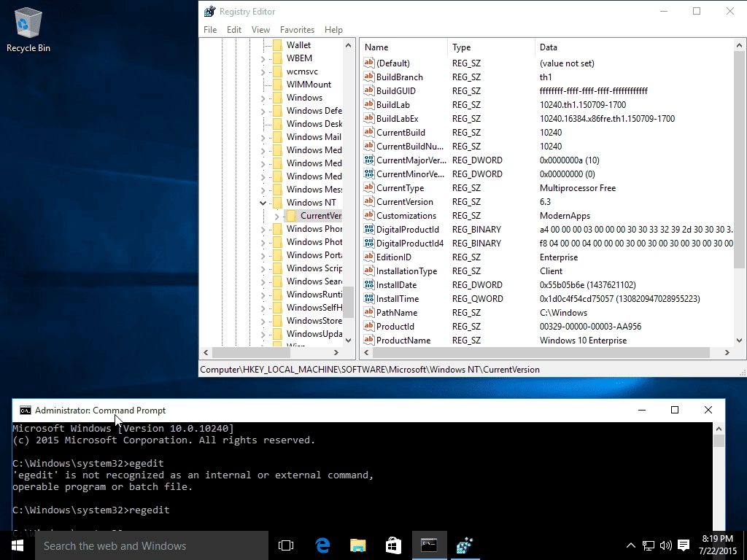This screenshot has width=747, height=560.
Task: Select the BuildBranch string value icon
Action: [368, 77]
